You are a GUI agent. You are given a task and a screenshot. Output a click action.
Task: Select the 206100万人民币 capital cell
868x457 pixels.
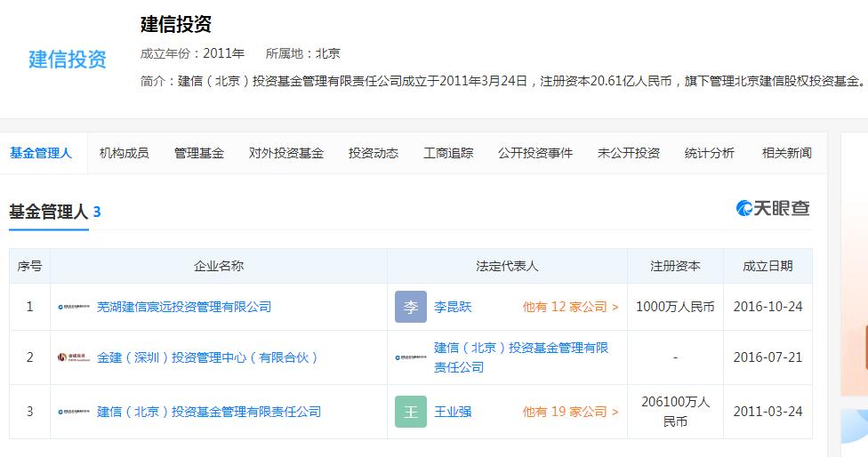tap(675, 412)
